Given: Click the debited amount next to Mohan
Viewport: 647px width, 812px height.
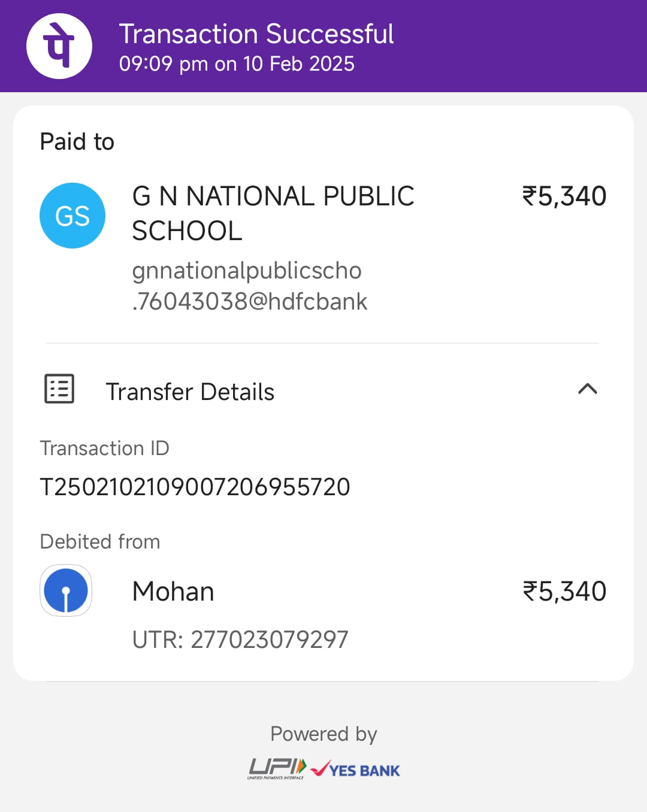Looking at the screenshot, I should (564, 592).
